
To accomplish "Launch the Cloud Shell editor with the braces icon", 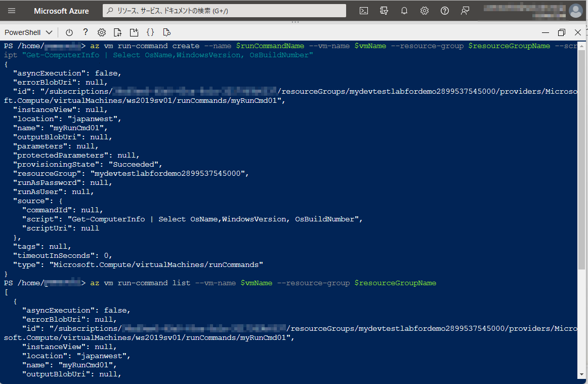I will pyautogui.click(x=150, y=32).
